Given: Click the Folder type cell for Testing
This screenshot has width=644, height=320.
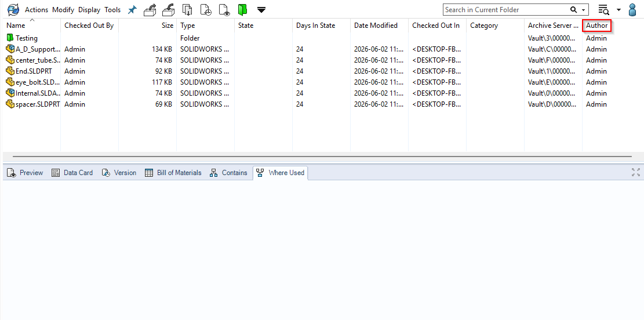Looking at the screenshot, I should click(190, 38).
